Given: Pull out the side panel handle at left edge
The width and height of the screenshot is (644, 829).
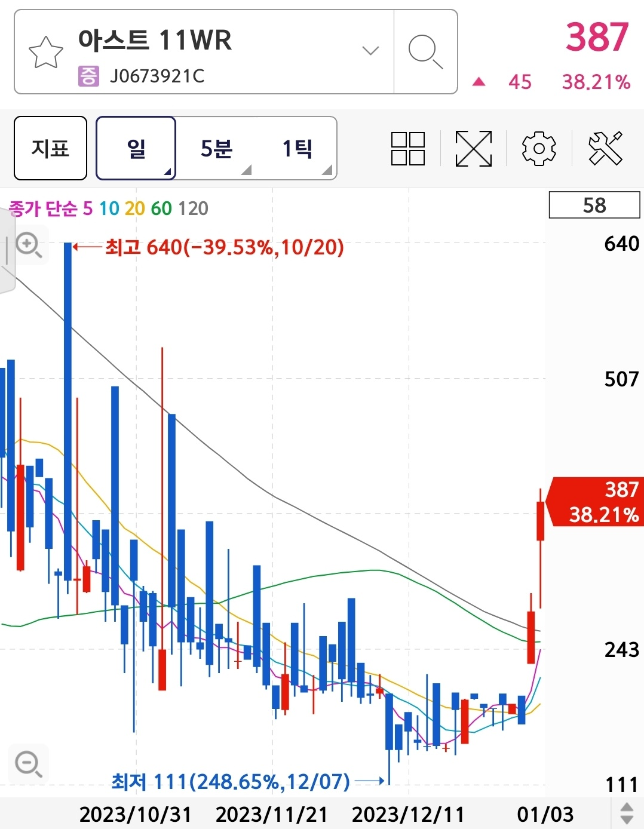Looking at the screenshot, I should pos(7,251).
